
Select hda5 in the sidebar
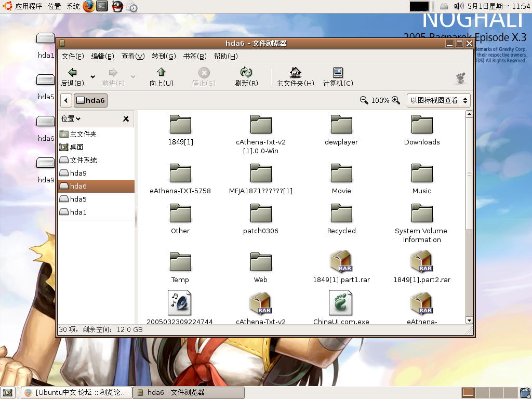pos(96,199)
